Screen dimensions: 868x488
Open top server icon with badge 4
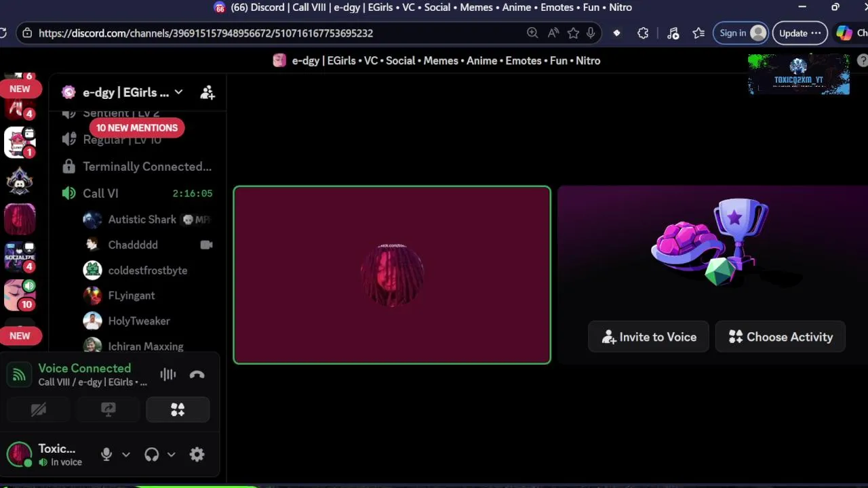[20, 108]
